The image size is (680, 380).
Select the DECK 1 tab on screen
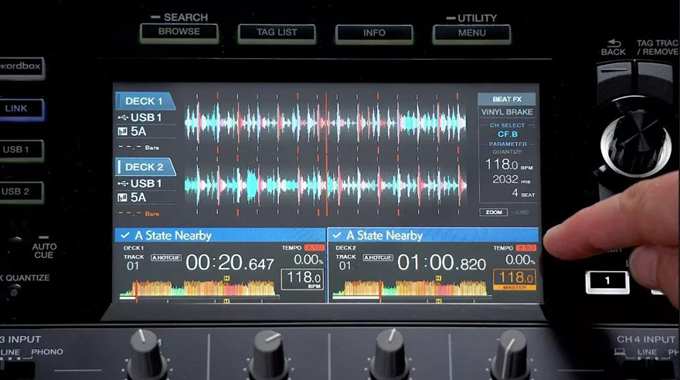[x=145, y=101]
